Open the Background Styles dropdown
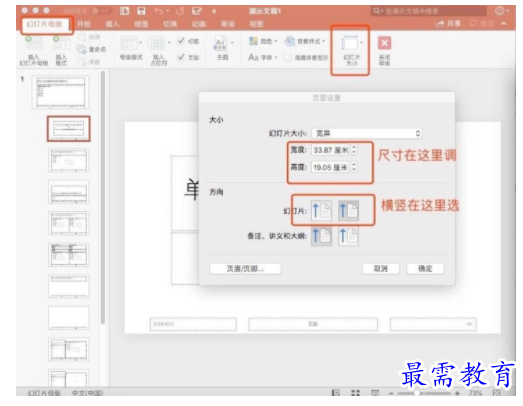 point(305,41)
